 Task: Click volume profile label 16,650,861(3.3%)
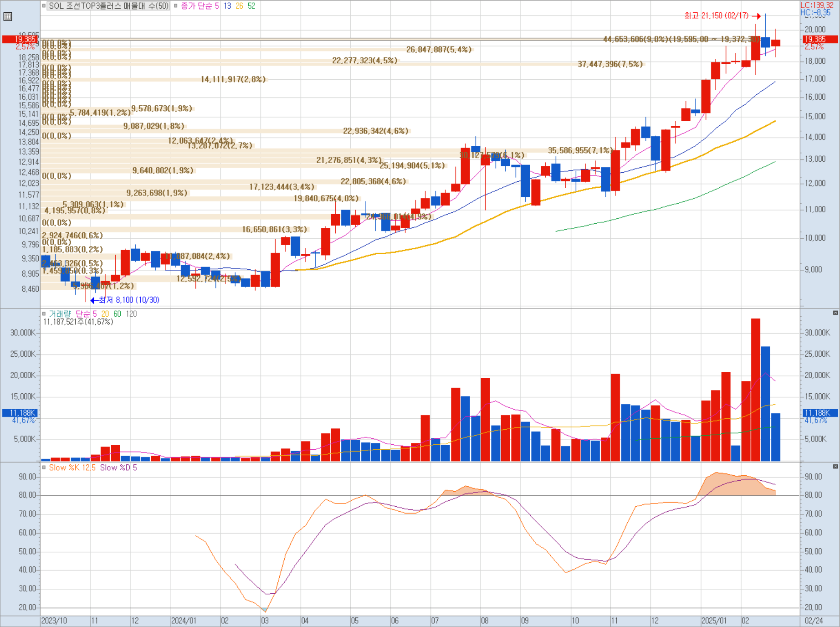pyautogui.click(x=275, y=230)
